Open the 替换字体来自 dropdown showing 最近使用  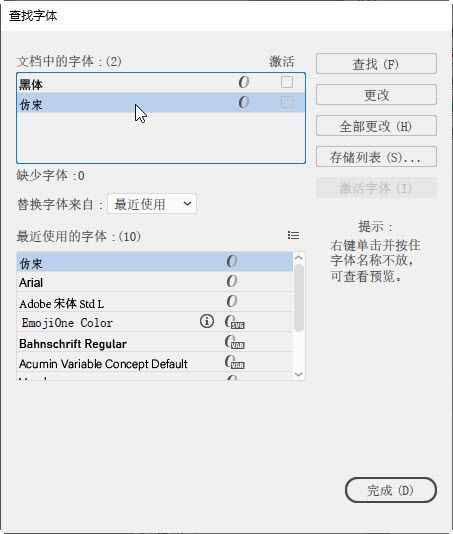[152, 204]
